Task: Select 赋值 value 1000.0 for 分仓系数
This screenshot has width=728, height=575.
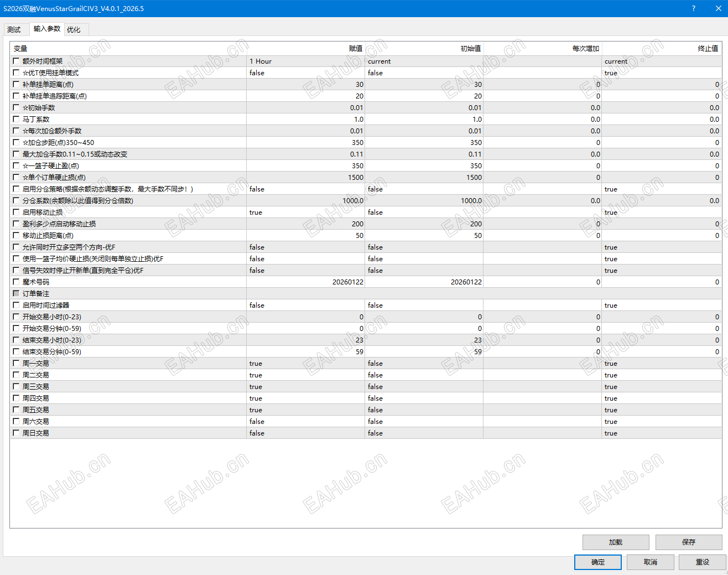Action: point(305,201)
